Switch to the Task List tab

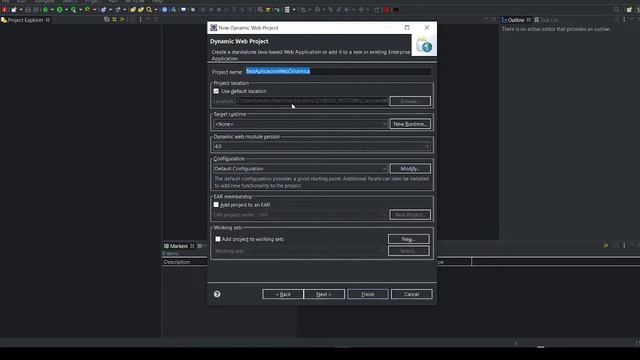(547, 20)
